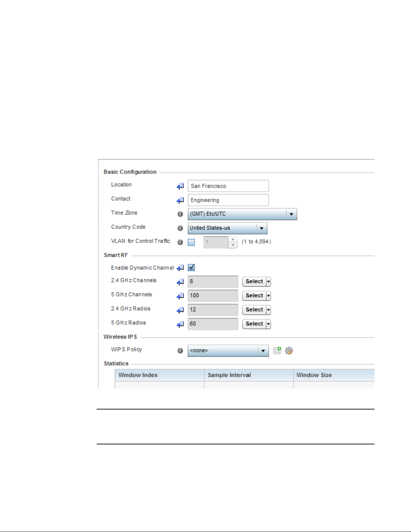Click 2.4 GHz Radios field showing 12
The height and width of the screenshot is (532, 411).
[213, 310]
